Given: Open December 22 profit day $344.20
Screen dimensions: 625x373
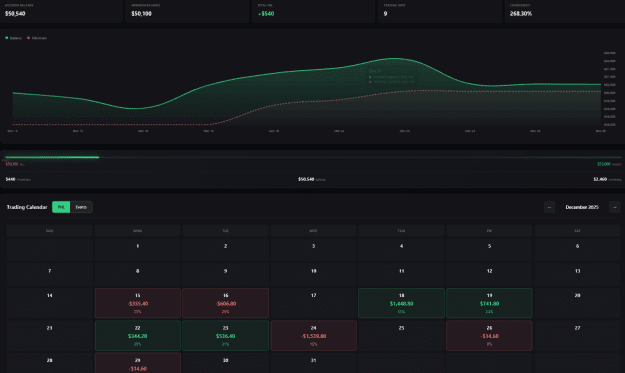Looking at the screenshot, I should (x=138, y=336).
